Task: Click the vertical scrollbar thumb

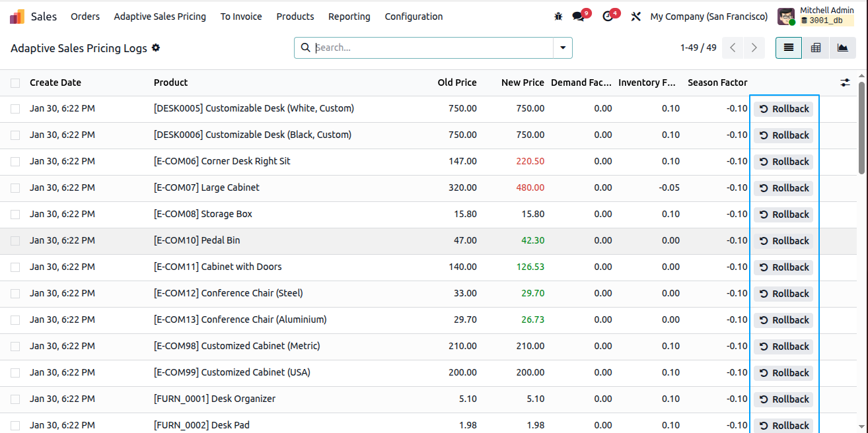Action: pyautogui.click(x=861, y=125)
